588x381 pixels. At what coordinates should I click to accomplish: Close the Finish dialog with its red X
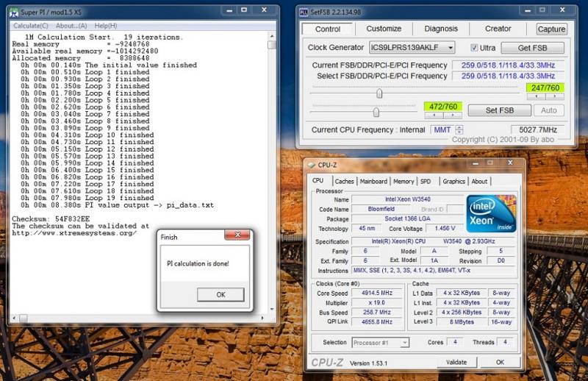[237, 235]
